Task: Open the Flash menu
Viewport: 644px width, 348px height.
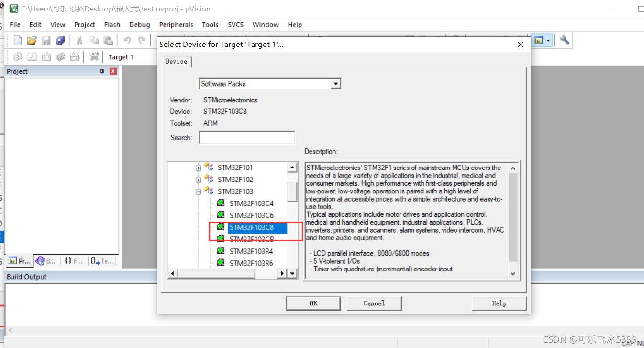Action: pyautogui.click(x=112, y=25)
